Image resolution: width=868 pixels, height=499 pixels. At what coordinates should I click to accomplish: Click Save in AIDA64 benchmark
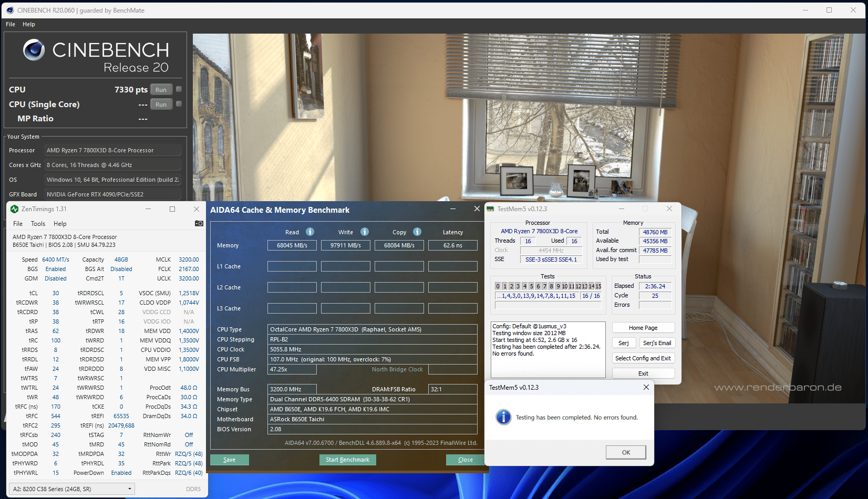coord(230,460)
